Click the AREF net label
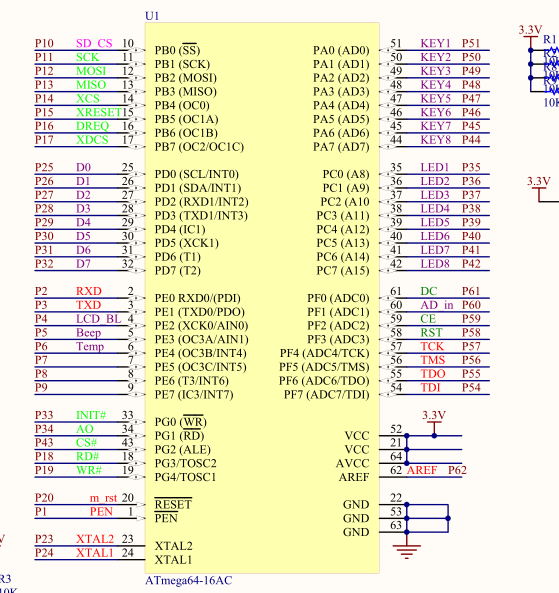The height and width of the screenshot is (593, 559). [x=422, y=470]
